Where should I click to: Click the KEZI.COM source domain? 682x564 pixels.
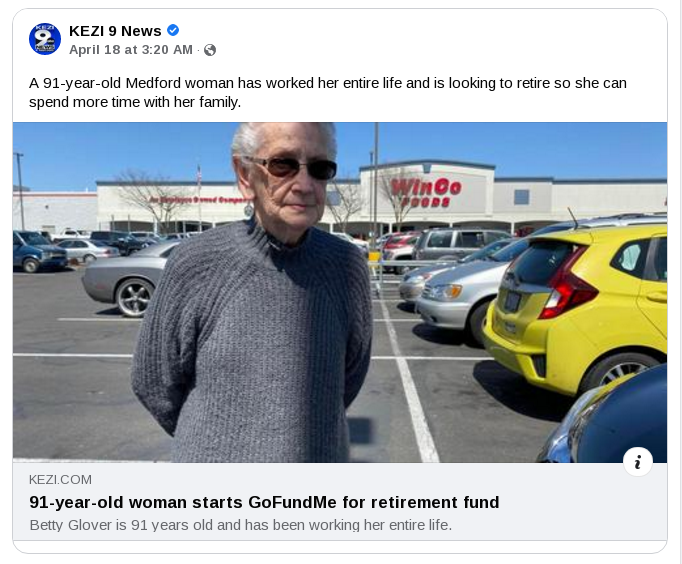coord(60,480)
